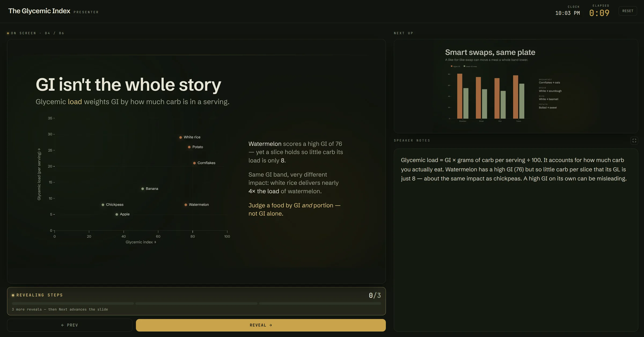Select the White rice data point

click(x=181, y=138)
